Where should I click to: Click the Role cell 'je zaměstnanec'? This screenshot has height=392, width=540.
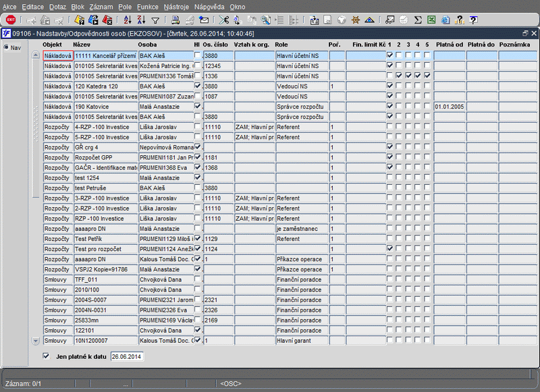click(x=302, y=229)
